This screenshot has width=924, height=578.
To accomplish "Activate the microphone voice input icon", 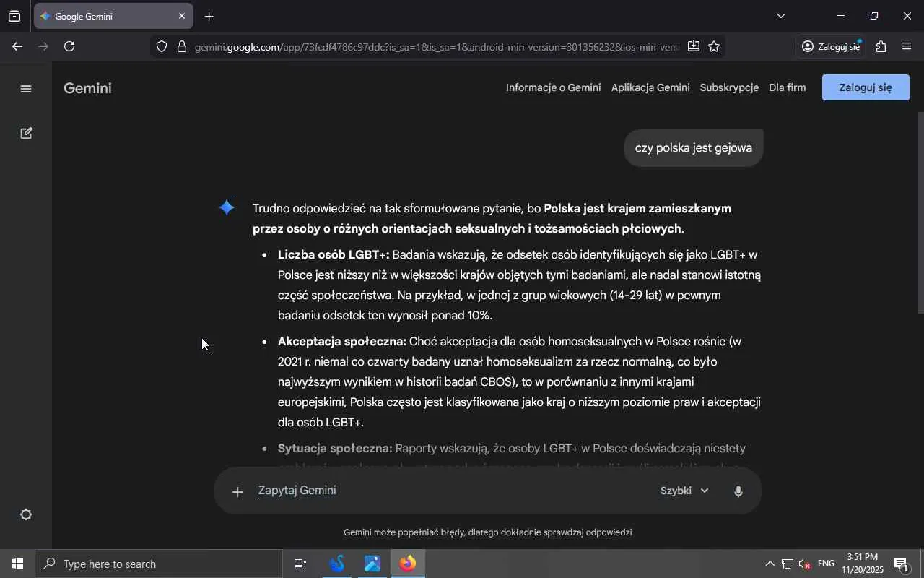I will pos(738,491).
